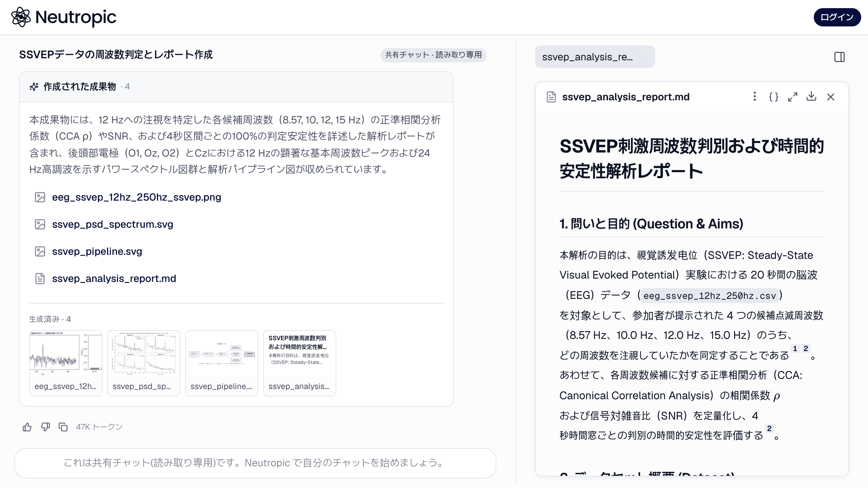868x488 pixels.
Task: Click image icon next to ssvep_psd_spectrum.svg
Action: 40,224
